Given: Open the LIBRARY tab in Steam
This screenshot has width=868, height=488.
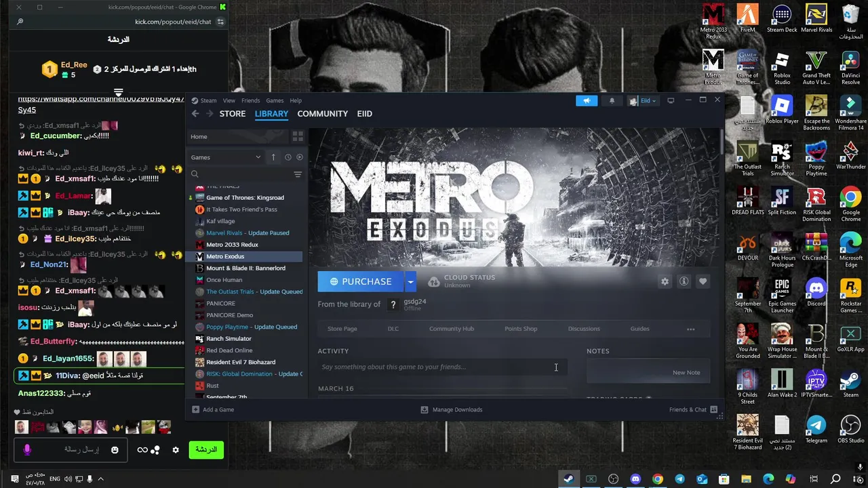Looking at the screenshot, I should tap(271, 114).
